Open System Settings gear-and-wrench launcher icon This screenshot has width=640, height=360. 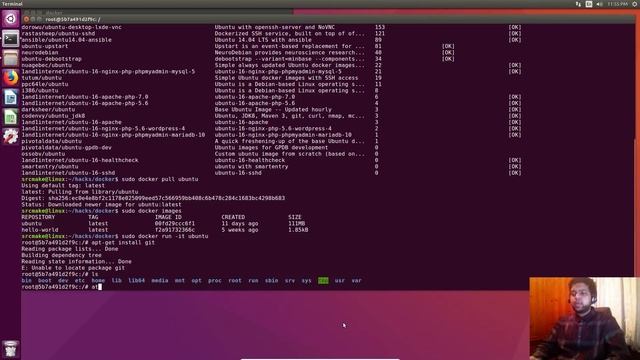pos(11,136)
